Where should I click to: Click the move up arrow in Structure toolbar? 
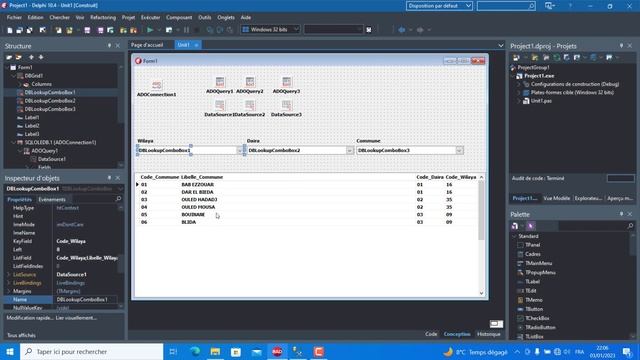coord(31,57)
